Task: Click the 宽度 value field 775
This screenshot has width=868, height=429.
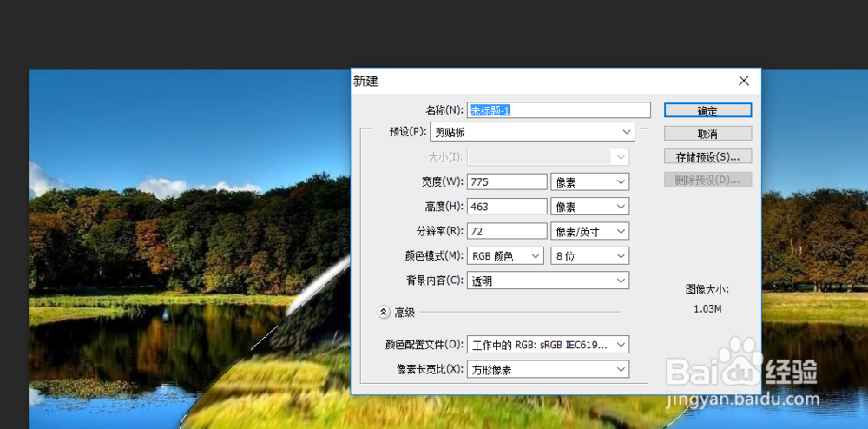Action: click(507, 181)
